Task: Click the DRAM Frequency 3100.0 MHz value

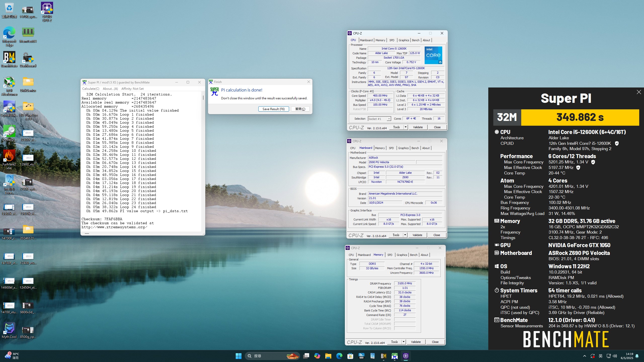Action: (x=405, y=284)
